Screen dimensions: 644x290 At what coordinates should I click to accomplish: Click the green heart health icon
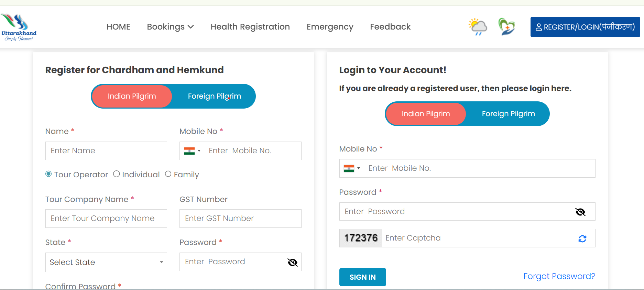506,27
